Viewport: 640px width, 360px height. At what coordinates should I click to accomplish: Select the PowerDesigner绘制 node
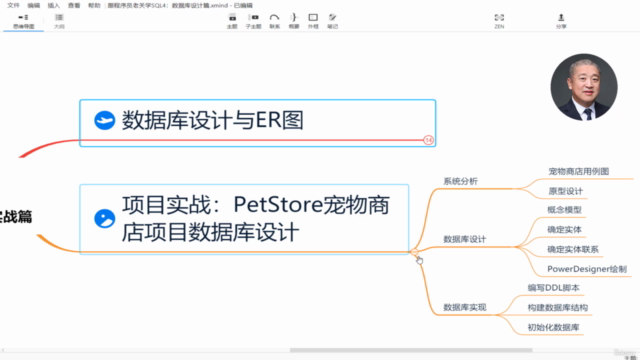tap(587, 269)
